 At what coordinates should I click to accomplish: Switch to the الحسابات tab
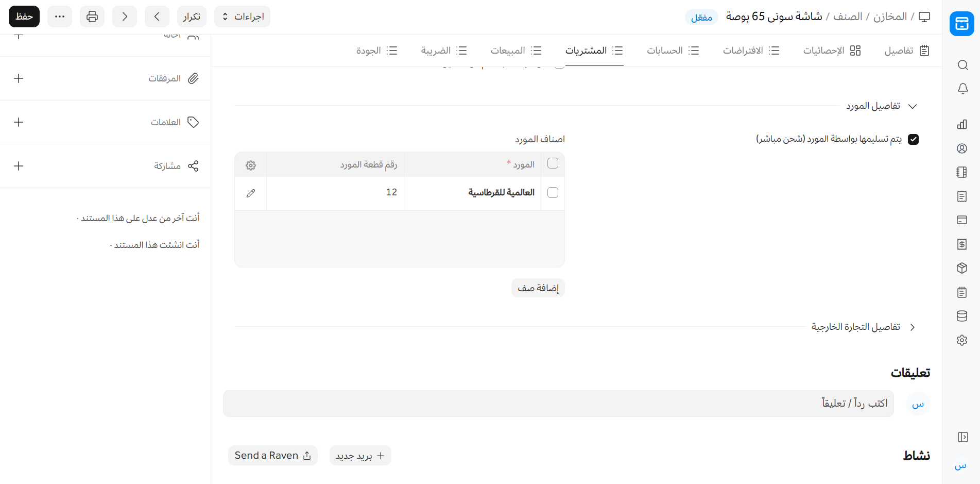point(673,51)
